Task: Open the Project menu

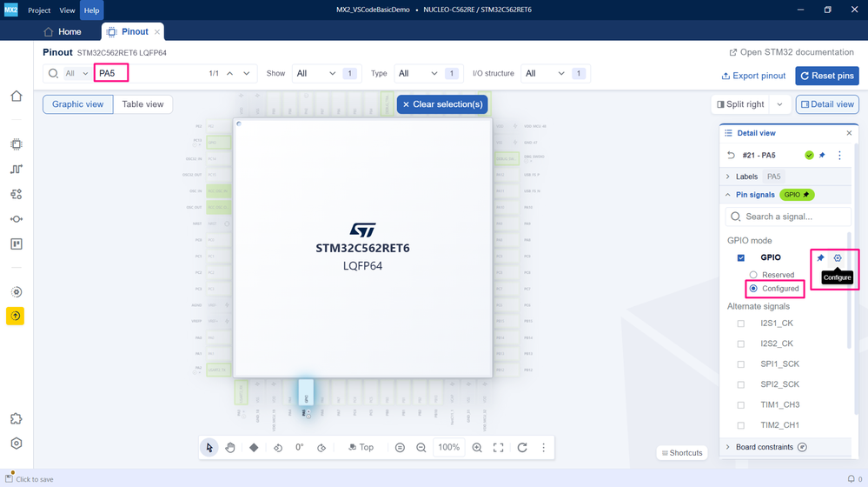Action: [39, 10]
